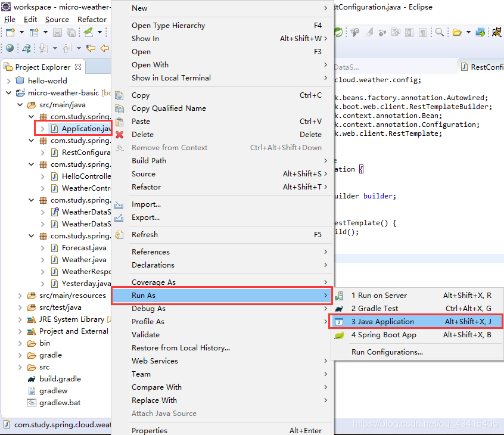Viewport: 504px width, 435px height.
Task: Open the Edit menu
Action: pyautogui.click(x=30, y=19)
